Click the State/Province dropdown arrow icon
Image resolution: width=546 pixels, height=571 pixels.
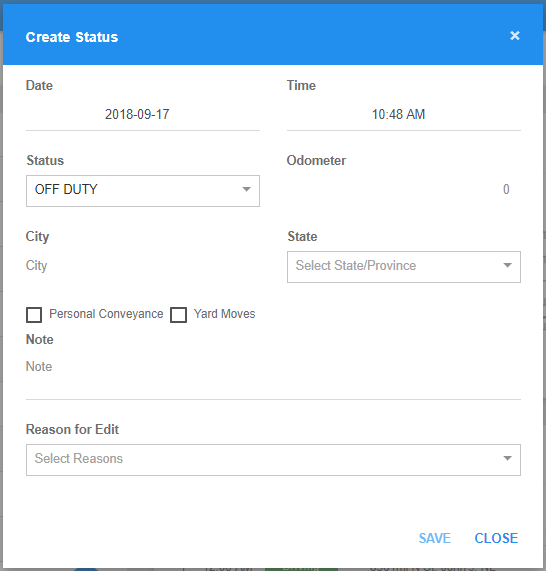pos(507,265)
